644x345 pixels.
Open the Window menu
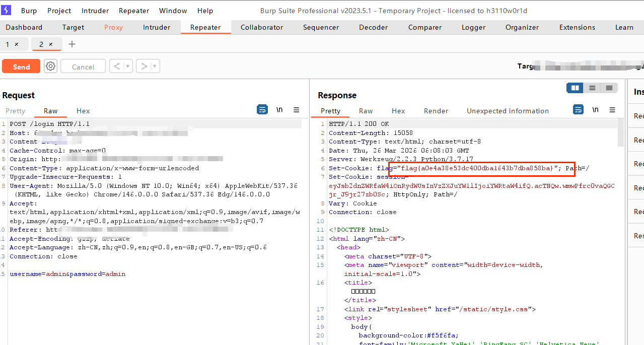point(174,11)
